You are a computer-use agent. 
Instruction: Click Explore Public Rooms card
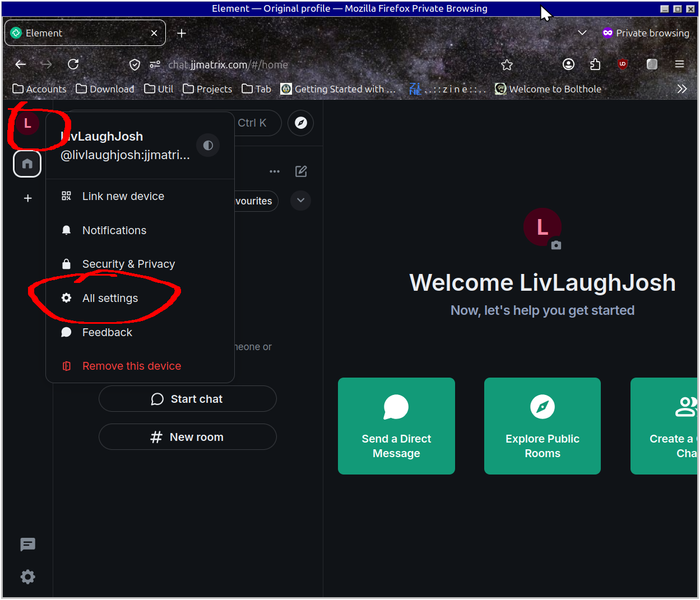[x=543, y=426]
